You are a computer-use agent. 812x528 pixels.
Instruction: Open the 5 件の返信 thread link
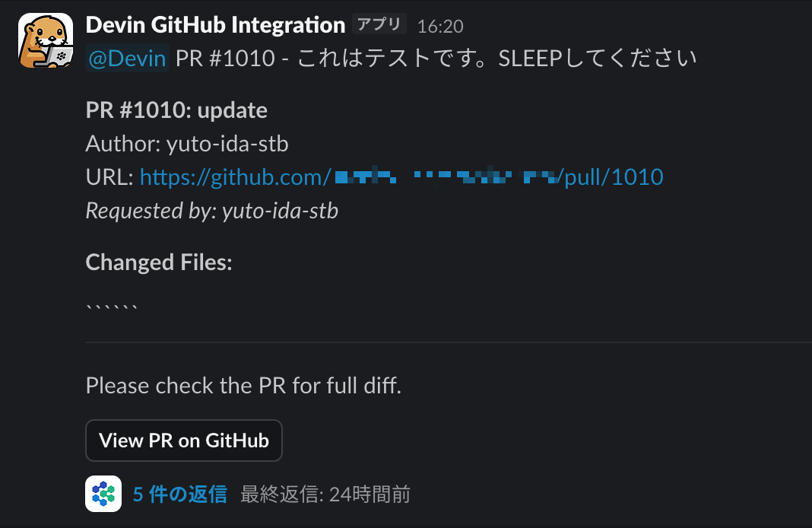pyautogui.click(x=179, y=495)
